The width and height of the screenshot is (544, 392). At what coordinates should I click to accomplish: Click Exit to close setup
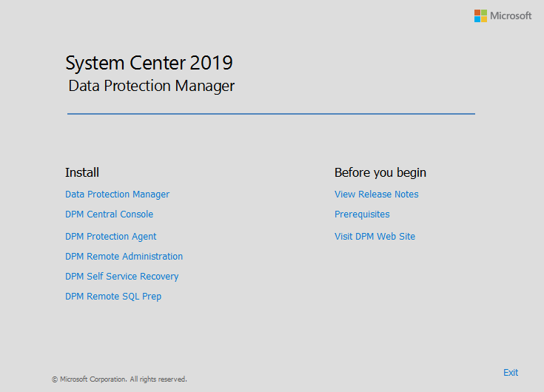pyautogui.click(x=511, y=373)
